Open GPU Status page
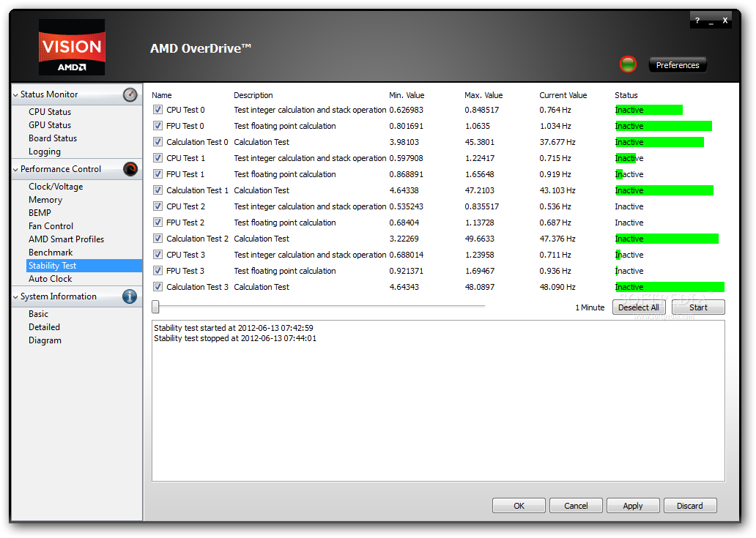756x538 pixels. pyautogui.click(x=50, y=124)
